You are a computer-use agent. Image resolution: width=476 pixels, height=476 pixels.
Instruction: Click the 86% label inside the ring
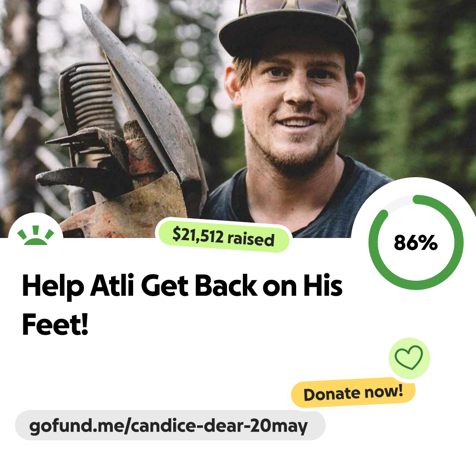[416, 242]
